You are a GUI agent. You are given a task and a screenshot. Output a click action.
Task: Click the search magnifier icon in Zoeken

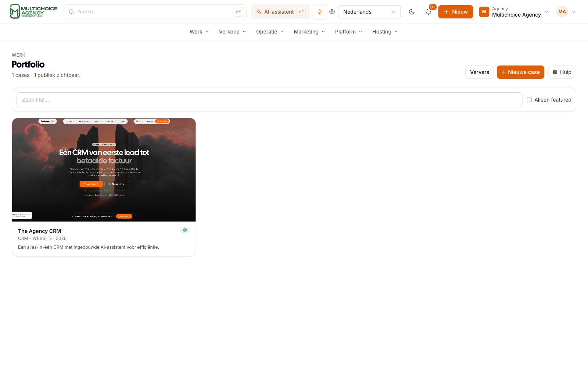coord(72,12)
